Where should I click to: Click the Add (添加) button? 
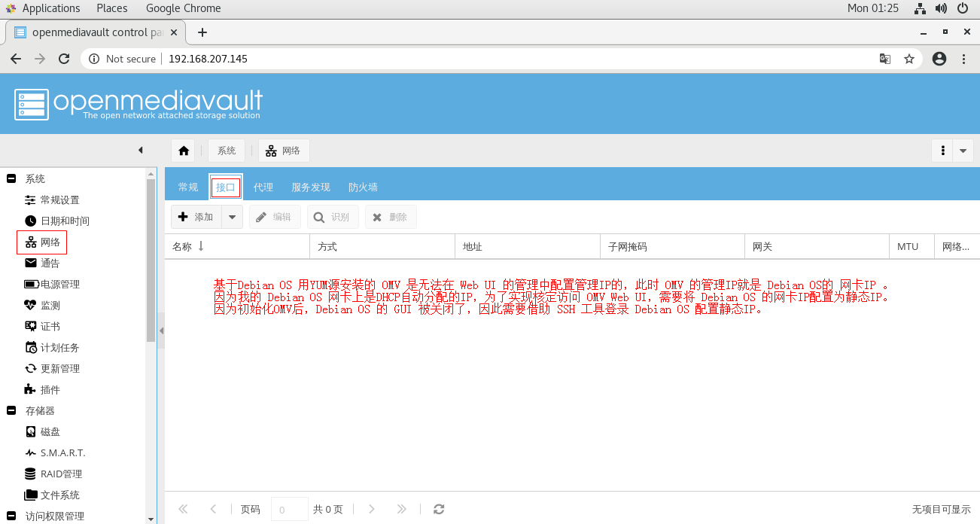[196, 217]
